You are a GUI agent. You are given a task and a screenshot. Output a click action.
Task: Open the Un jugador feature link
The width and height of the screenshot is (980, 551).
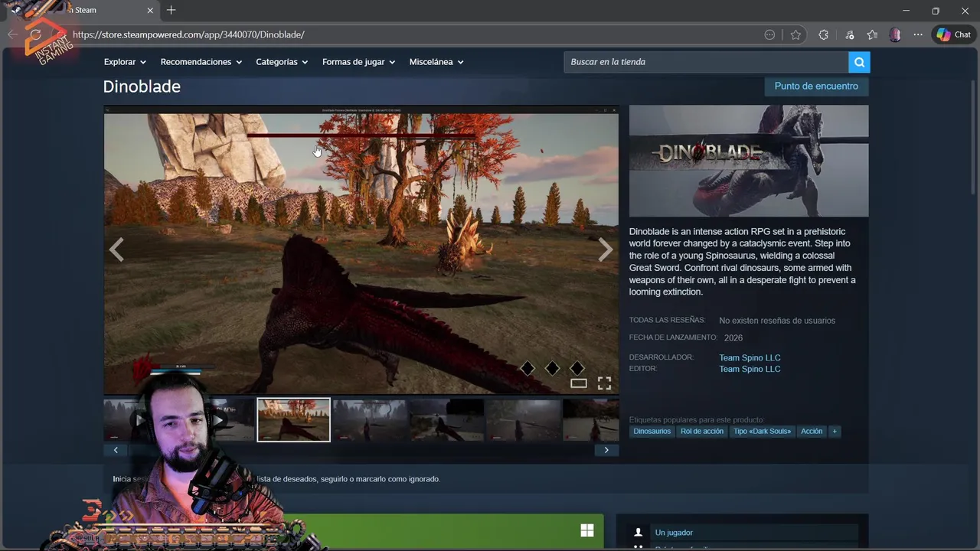(x=674, y=533)
